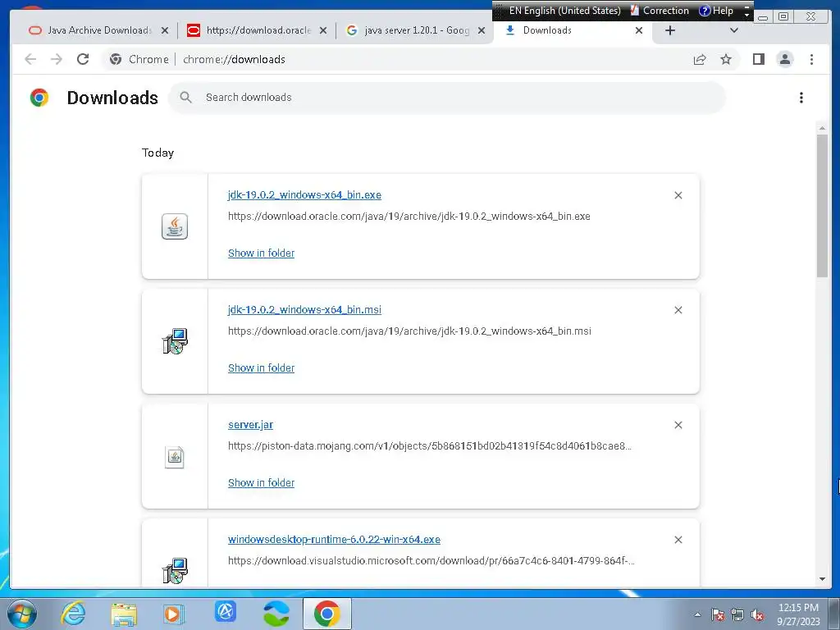This screenshot has width=840, height=630.
Task: Open Windows Explorer from the taskbar
Action: pos(124,614)
